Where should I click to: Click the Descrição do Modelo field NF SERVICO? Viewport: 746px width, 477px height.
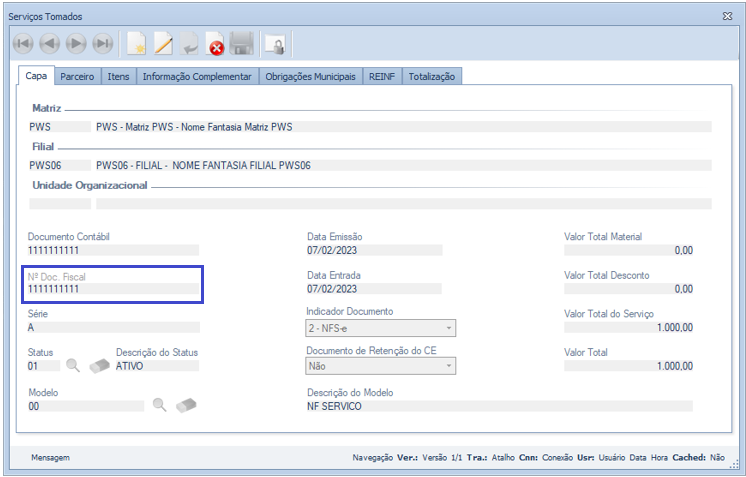click(x=500, y=406)
